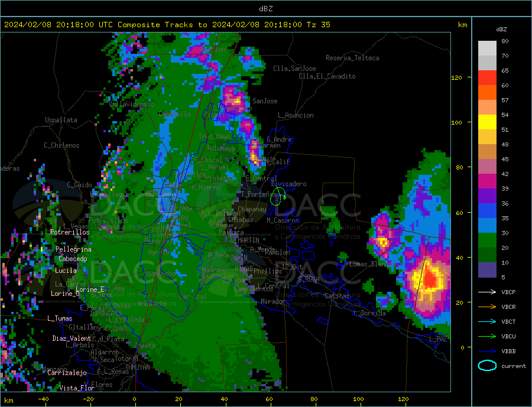
Task: Click the Uspallata place label
Action: click(61, 120)
